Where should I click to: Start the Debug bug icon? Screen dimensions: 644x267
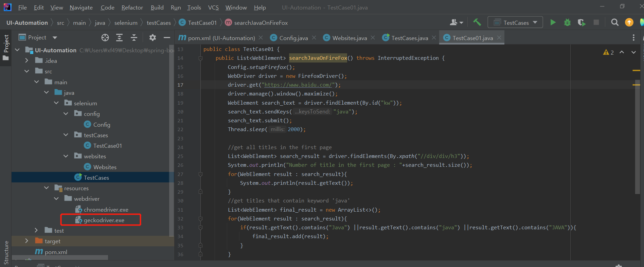coord(567,22)
